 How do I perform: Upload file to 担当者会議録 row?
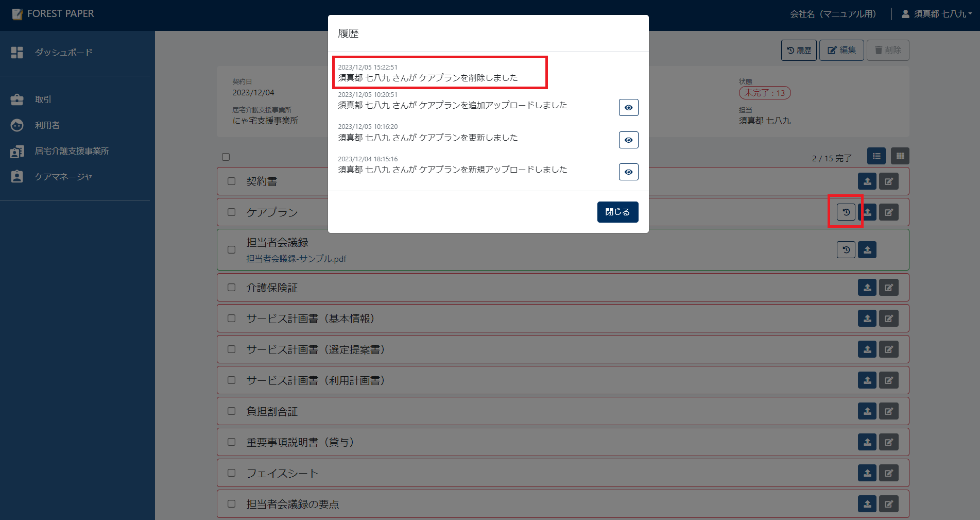coord(867,250)
